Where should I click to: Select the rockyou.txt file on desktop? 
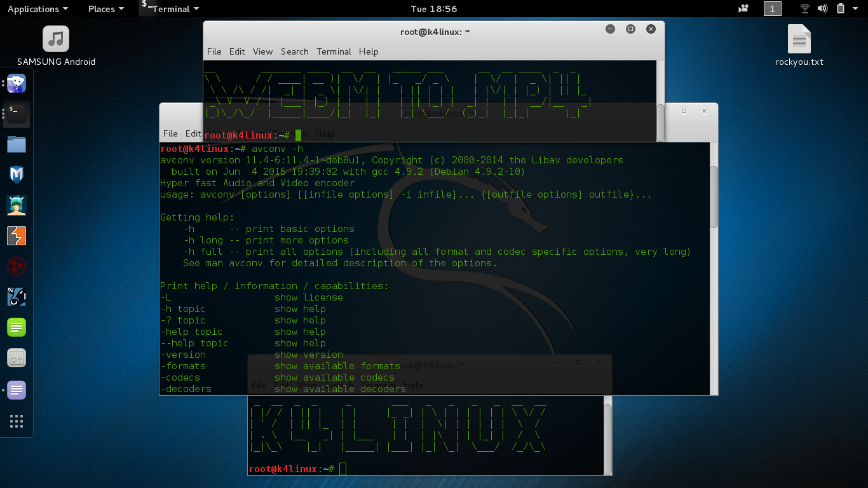tap(799, 46)
